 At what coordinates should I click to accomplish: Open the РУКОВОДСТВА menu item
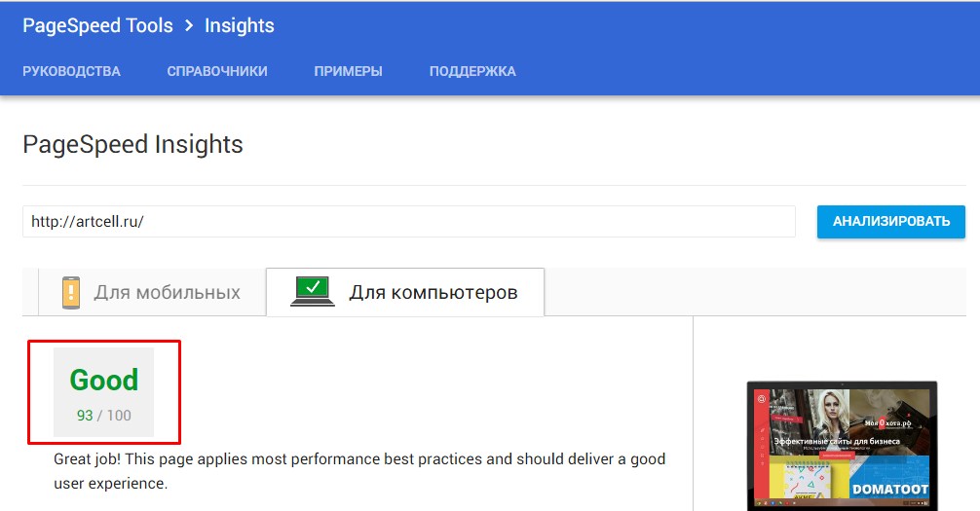(x=71, y=71)
